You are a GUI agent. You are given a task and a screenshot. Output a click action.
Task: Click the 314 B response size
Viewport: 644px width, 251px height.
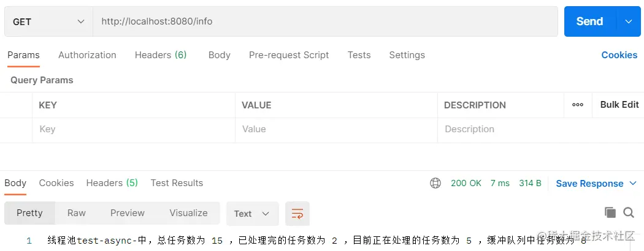[x=530, y=183]
